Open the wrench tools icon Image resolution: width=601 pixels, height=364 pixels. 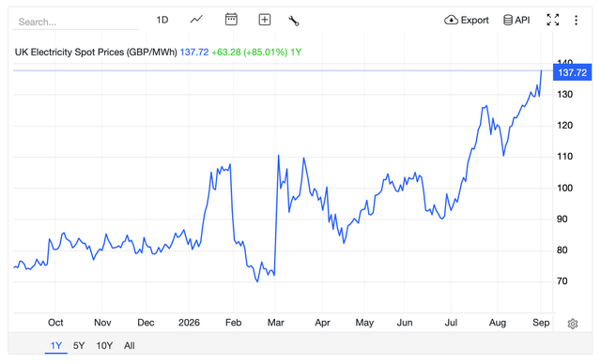[x=294, y=21]
